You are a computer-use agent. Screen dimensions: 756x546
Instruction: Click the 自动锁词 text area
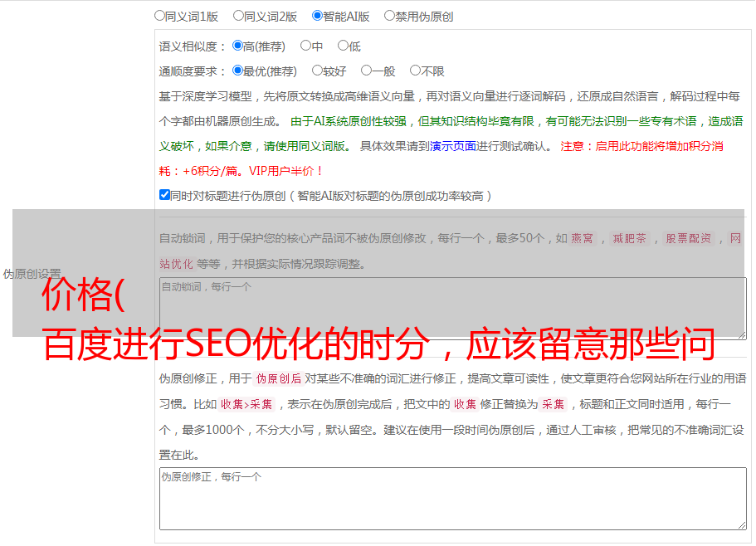click(x=452, y=308)
